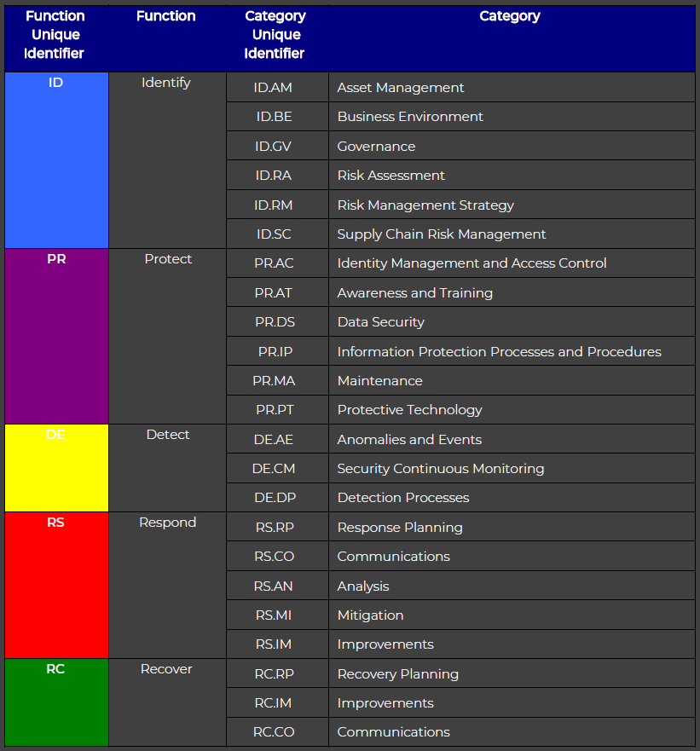Select the DE.DP identifier cell
This screenshot has width=700, height=751.
click(277, 498)
